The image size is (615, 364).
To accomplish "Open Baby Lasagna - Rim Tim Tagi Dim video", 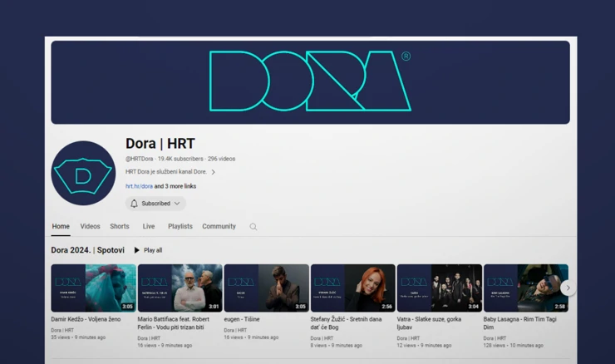I will click(x=525, y=288).
